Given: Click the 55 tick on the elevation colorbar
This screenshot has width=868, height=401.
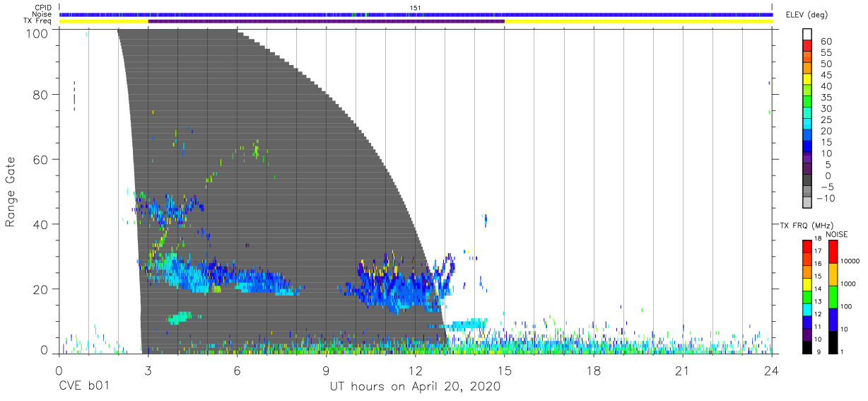Looking at the screenshot, I should (x=825, y=53).
